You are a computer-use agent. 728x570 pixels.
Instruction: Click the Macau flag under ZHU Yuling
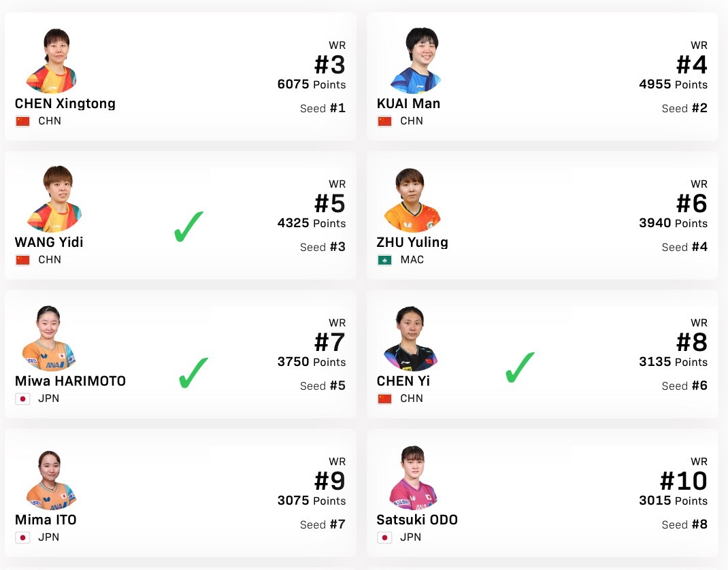point(384,261)
